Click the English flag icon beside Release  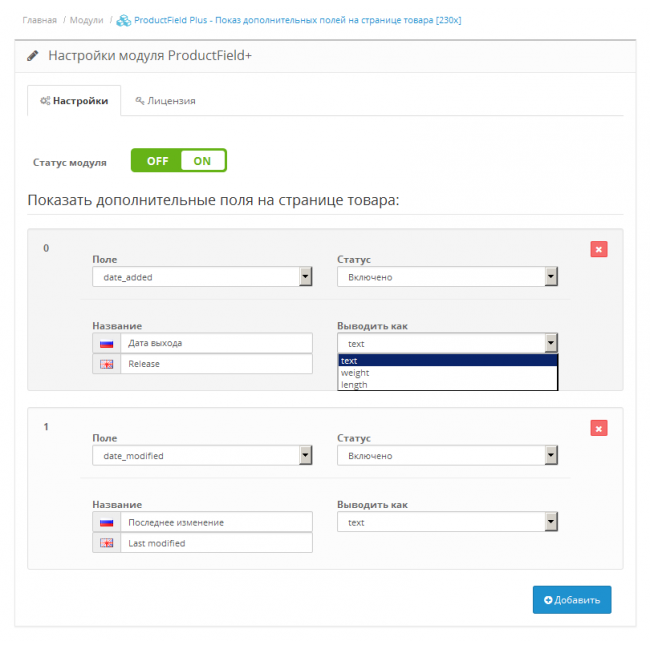pyautogui.click(x=106, y=364)
